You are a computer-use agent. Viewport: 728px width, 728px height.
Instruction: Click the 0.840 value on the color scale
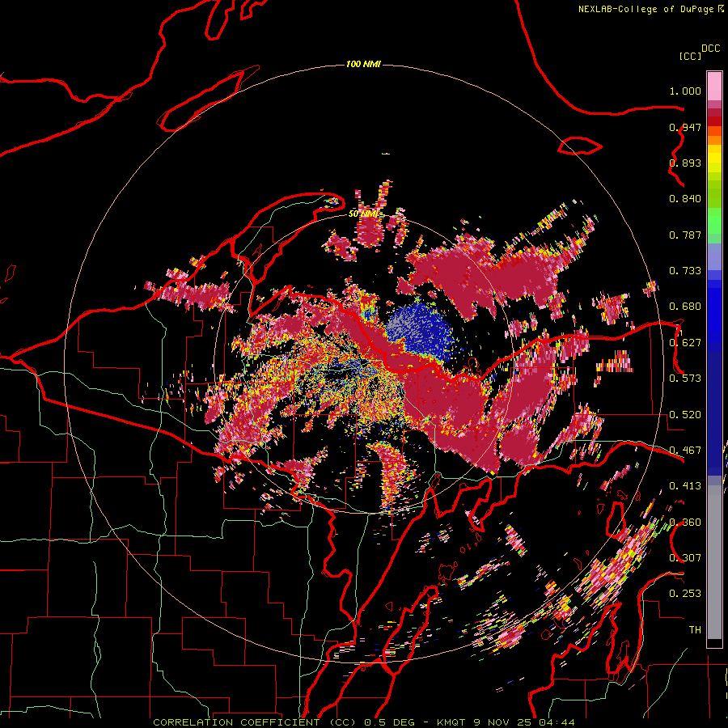(685, 199)
